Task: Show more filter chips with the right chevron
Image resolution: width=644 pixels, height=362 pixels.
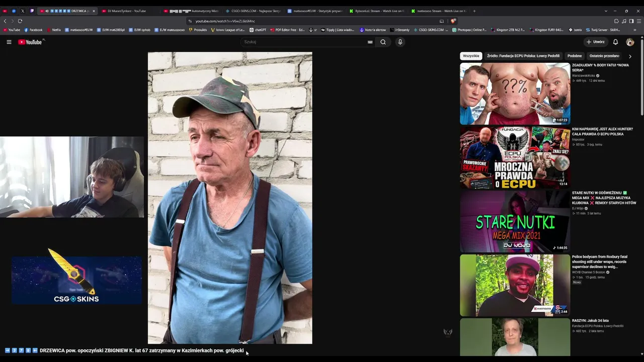Action: pyautogui.click(x=630, y=56)
